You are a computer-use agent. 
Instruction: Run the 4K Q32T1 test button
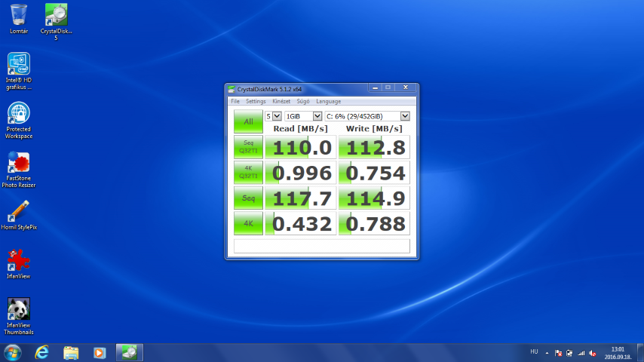248,172
